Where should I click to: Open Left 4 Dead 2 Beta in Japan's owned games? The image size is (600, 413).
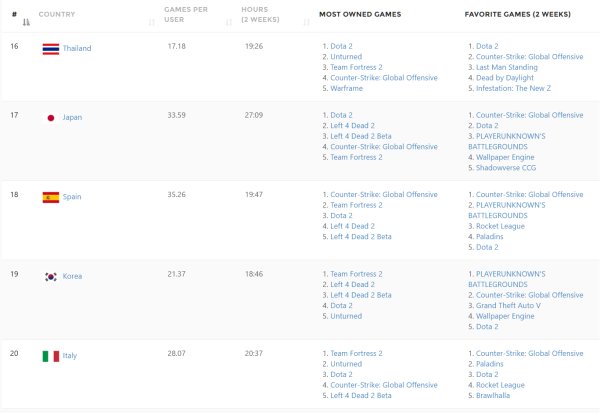(361, 136)
